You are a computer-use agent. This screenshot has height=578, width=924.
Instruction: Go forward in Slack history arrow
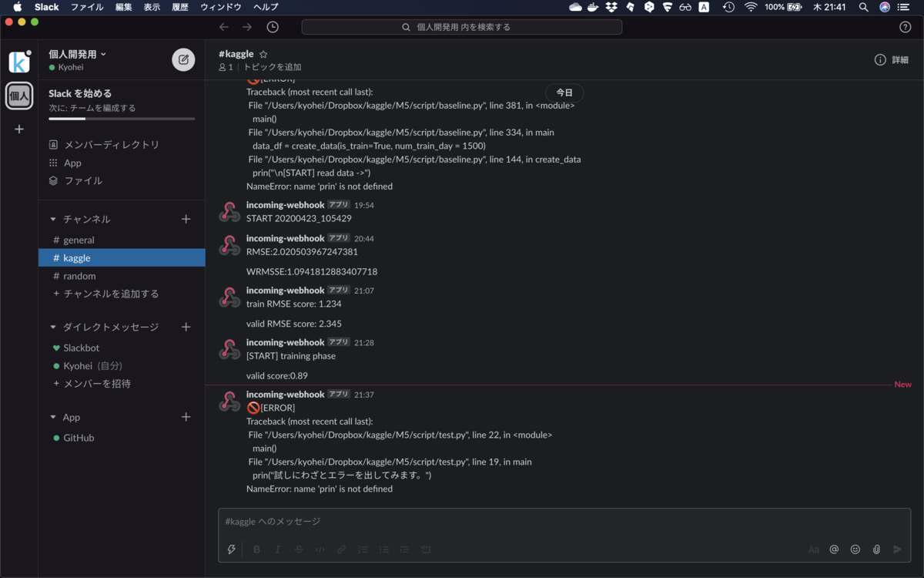pyautogui.click(x=247, y=27)
